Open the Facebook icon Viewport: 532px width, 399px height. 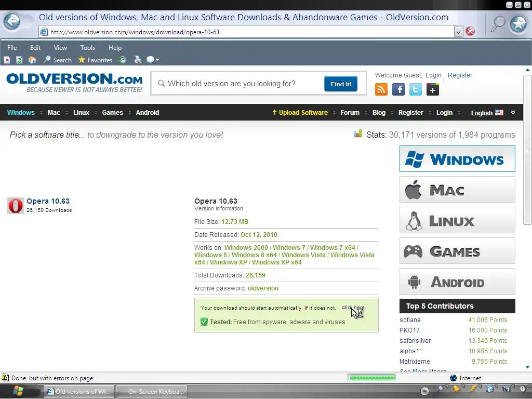[x=398, y=89]
